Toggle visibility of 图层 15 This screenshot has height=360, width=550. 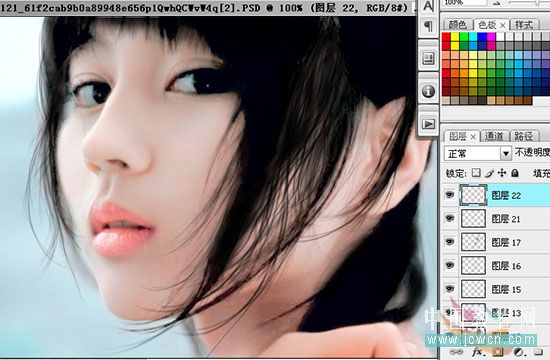coord(450,289)
